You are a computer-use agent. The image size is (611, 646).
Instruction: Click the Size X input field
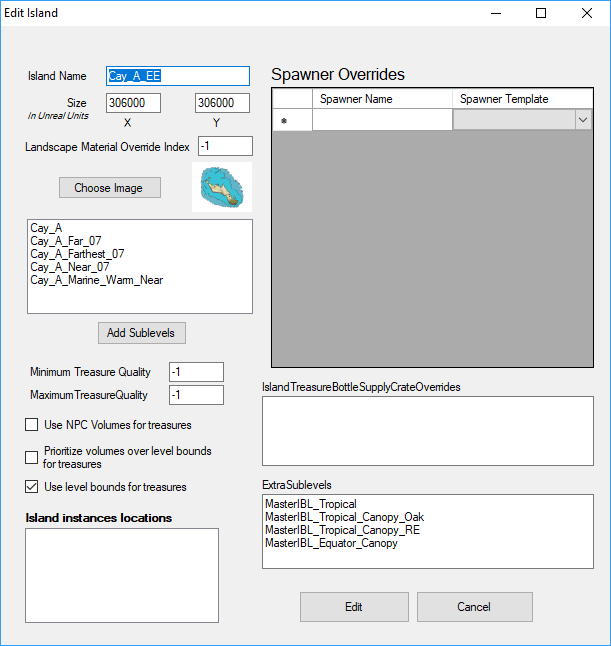click(x=133, y=103)
